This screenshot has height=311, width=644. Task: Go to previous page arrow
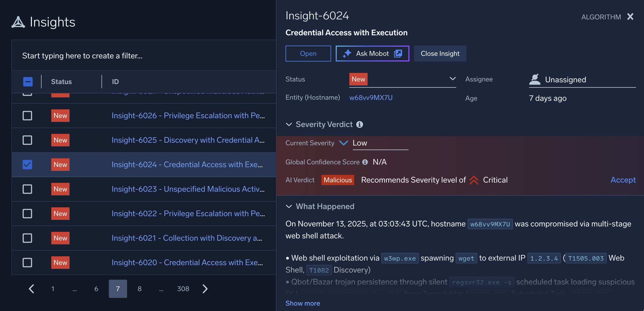click(x=32, y=289)
